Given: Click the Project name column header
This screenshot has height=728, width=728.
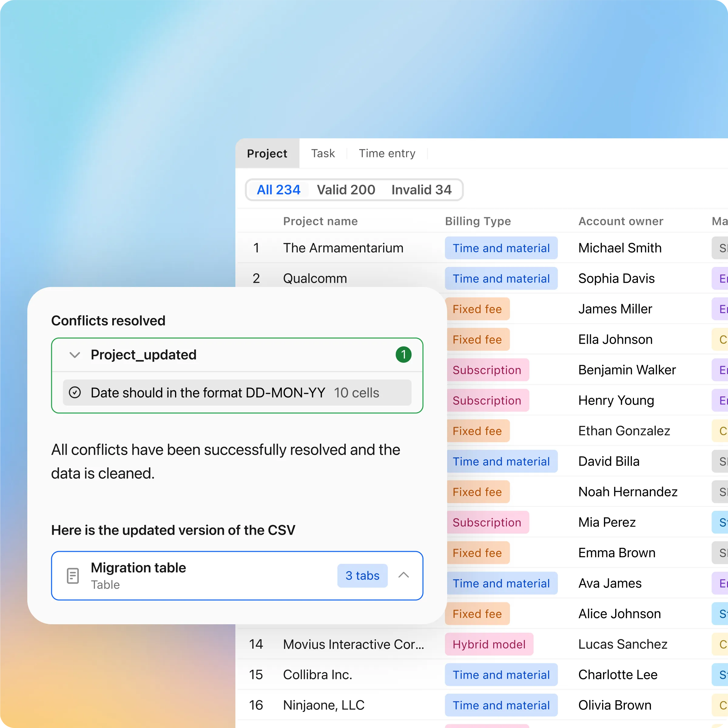Looking at the screenshot, I should [x=320, y=221].
